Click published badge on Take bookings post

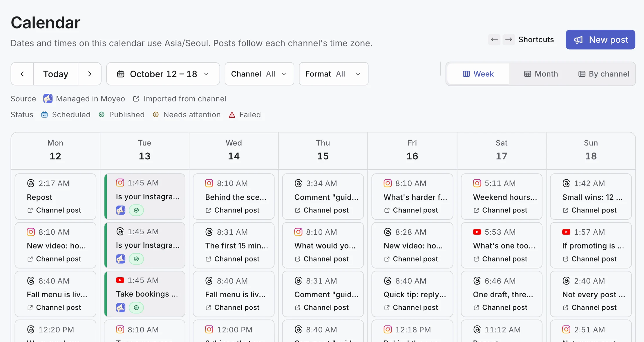[x=136, y=307]
